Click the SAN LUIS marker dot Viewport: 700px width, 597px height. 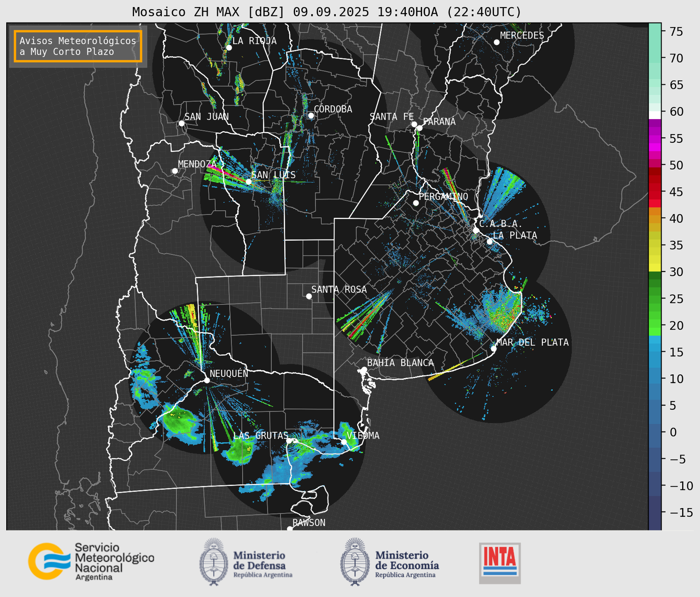click(x=248, y=181)
